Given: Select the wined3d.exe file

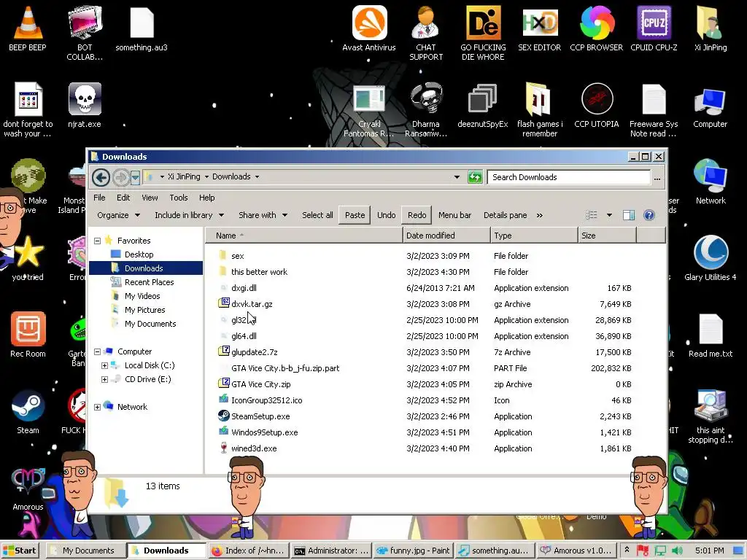Looking at the screenshot, I should [253, 448].
